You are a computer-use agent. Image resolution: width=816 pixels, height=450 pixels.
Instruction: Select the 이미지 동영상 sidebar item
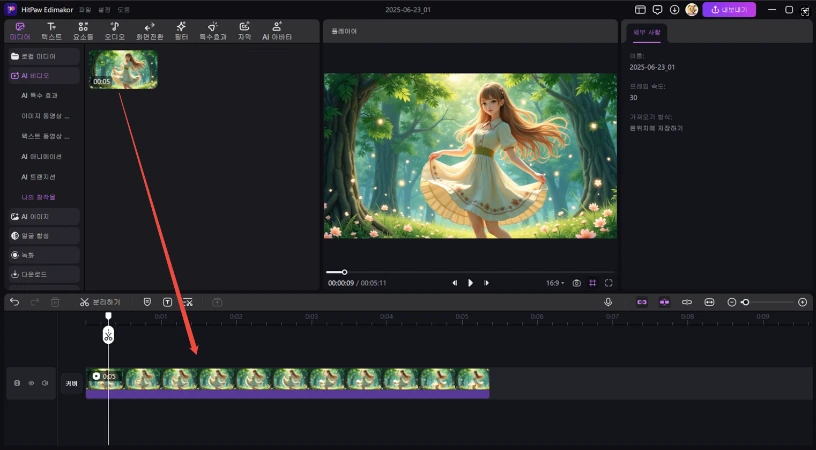coord(45,116)
